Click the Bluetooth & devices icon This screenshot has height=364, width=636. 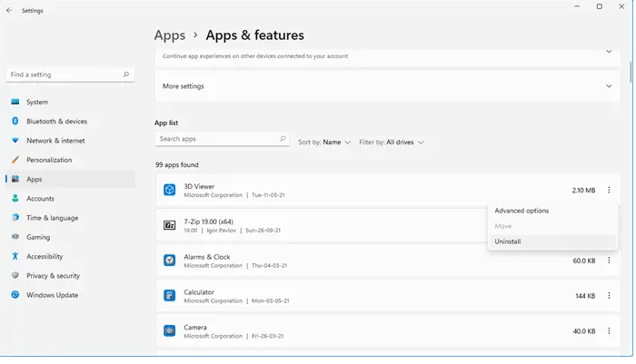tap(15, 122)
